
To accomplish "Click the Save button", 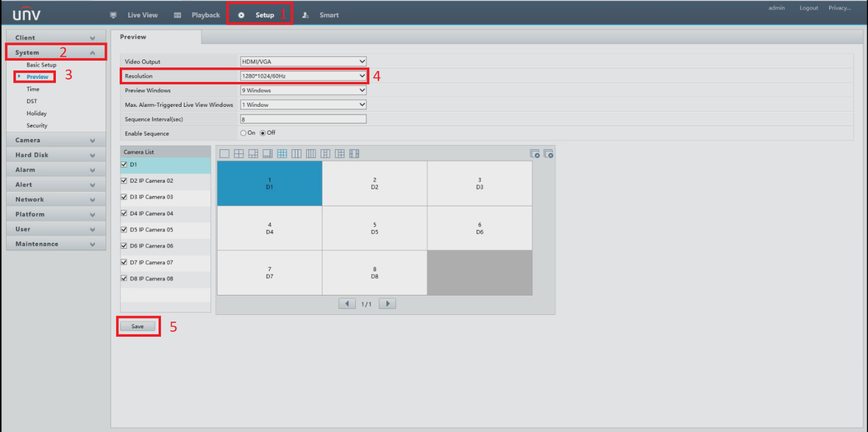I will click(x=138, y=326).
